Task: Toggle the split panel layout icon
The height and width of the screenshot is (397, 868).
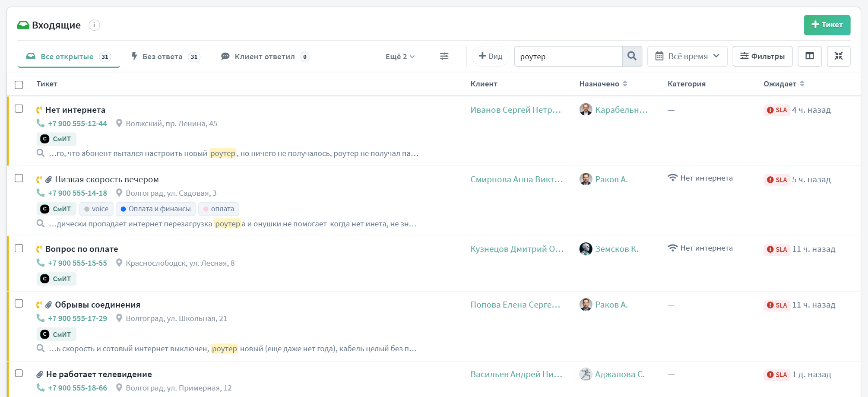Action: (809, 56)
